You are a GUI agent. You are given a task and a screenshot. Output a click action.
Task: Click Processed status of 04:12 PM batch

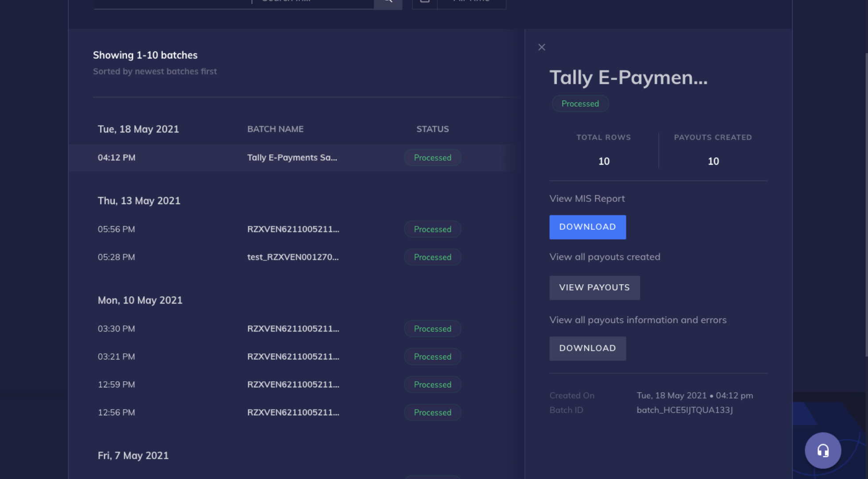pos(433,158)
